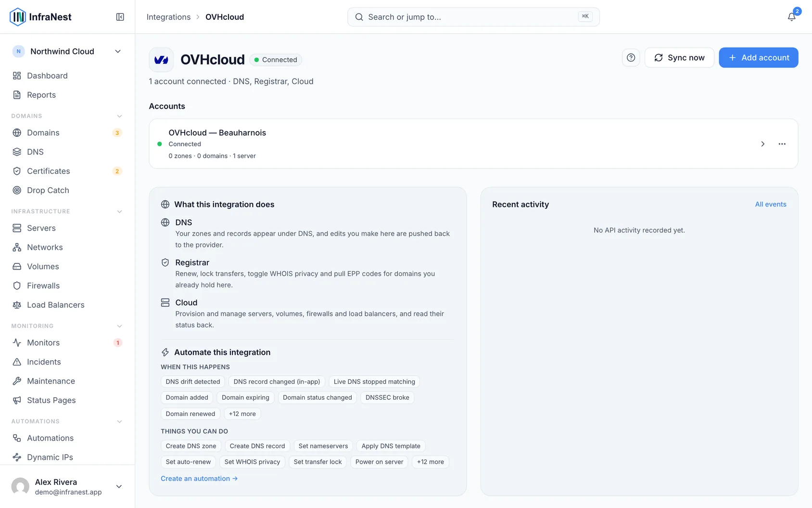Expand the OVHcloud Beauharnois account chevron
The height and width of the screenshot is (508, 812).
pos(763,144)
